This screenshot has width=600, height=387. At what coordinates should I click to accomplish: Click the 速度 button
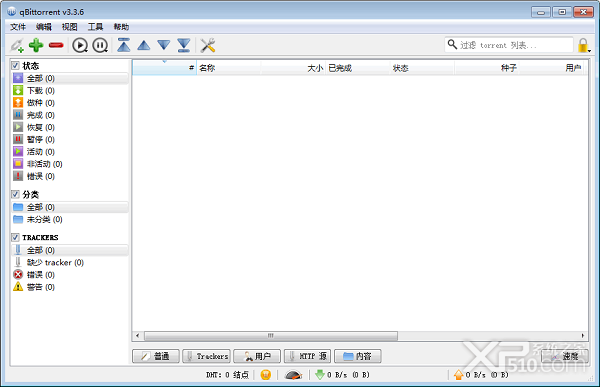(x=565, y=356)
